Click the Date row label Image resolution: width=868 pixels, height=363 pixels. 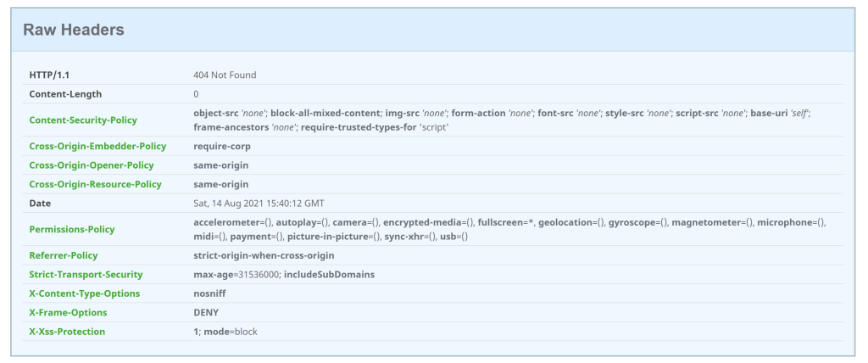point(40,204)
